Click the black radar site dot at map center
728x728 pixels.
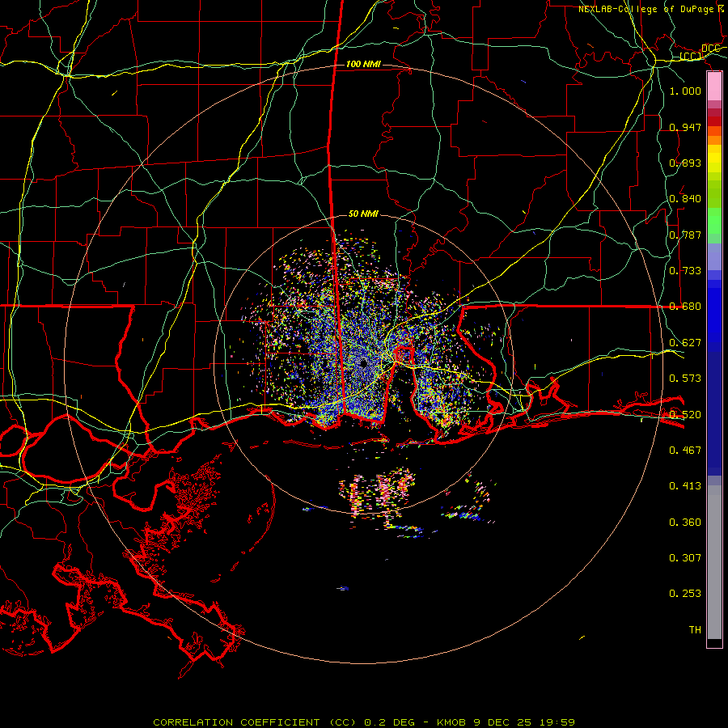[363, 363]
